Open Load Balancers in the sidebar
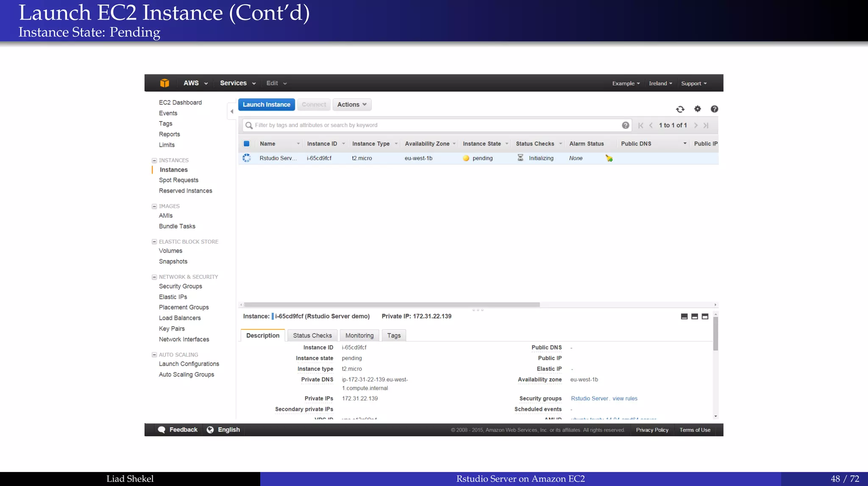868x486 pixels. pyautogui.click(x=180, y=318)
